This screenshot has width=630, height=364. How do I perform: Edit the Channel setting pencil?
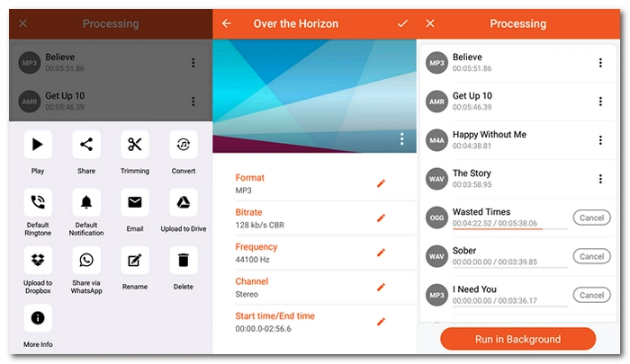tap(381, 287)
